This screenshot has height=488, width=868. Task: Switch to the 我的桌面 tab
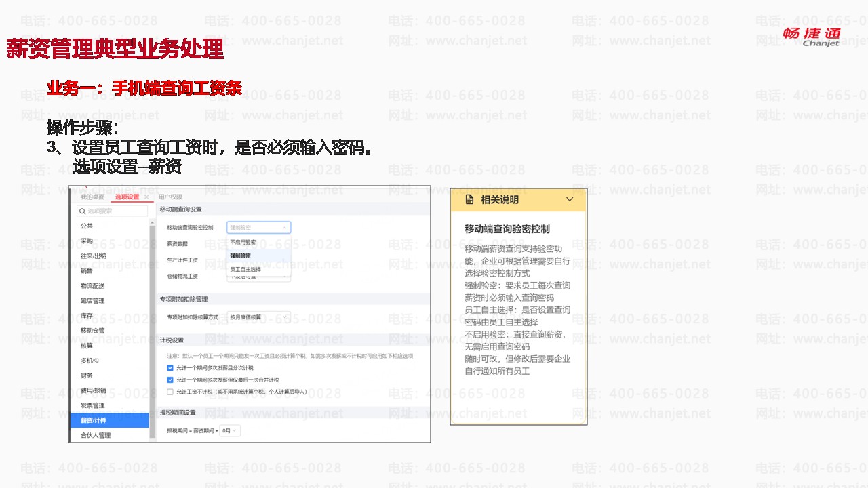pyautogui.click(x=92, y=197)
